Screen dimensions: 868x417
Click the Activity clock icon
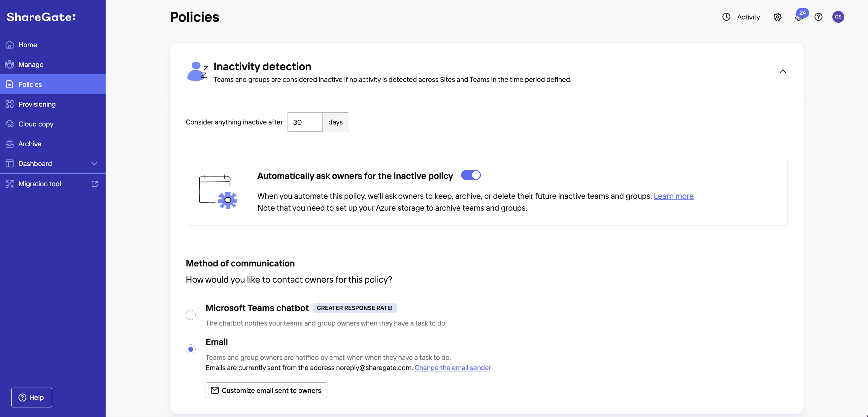[726, 17]
